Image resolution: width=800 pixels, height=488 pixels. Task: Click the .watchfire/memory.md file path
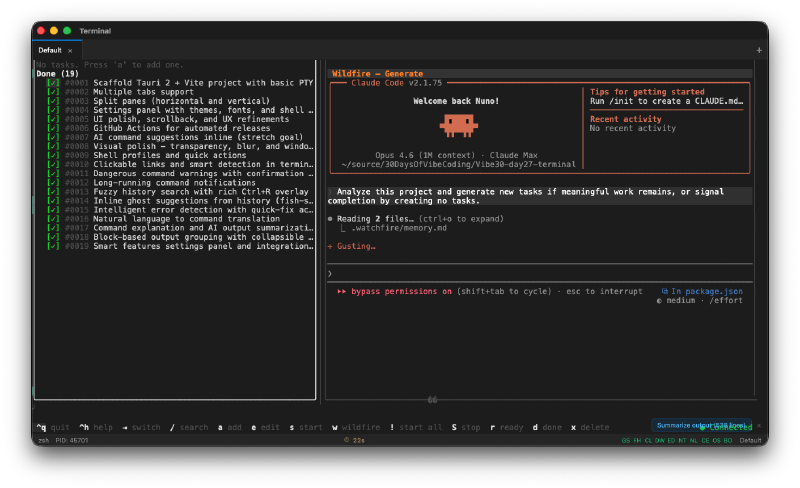(x=399, y=228)
